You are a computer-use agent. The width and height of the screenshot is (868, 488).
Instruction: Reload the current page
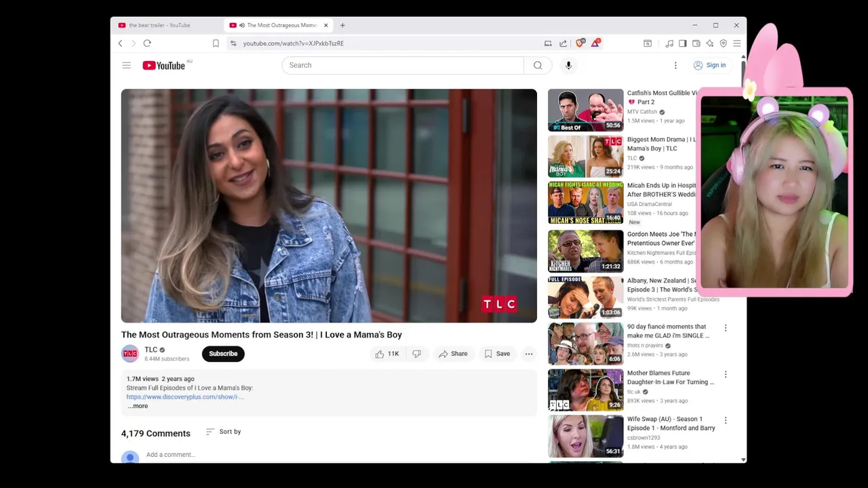(x=147, y=43)
